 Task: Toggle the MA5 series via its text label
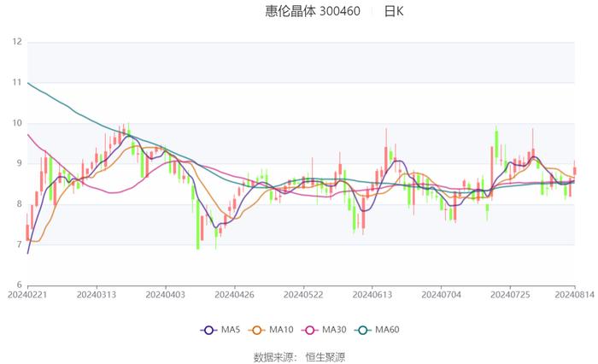pos(228,330)
